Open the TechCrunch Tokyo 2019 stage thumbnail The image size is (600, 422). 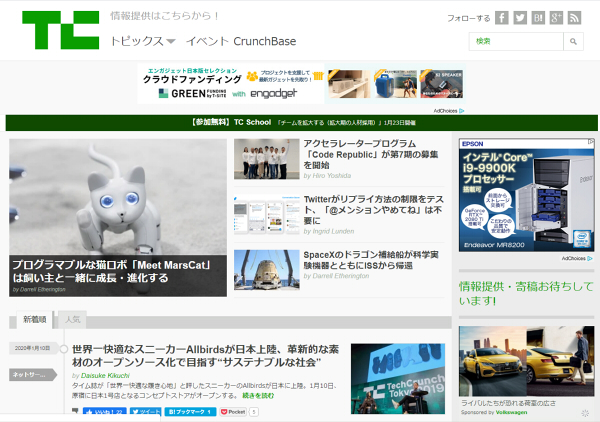coord(398,378)
